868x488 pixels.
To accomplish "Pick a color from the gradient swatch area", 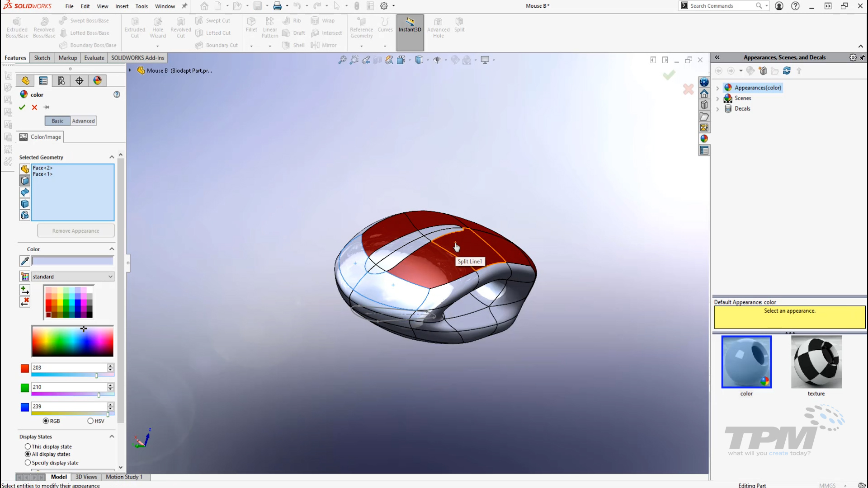I will [72, 341].
